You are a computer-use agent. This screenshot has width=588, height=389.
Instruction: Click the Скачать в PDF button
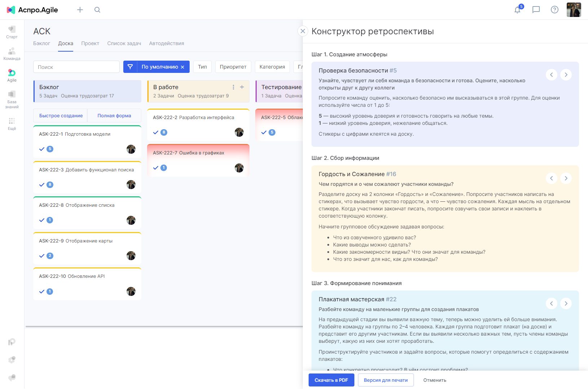coord(331,380)
